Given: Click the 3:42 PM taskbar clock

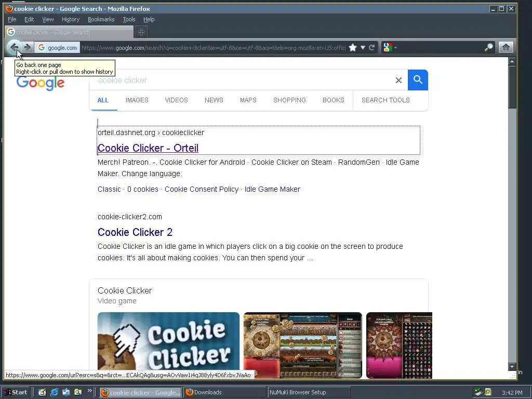Looking at the screenshot, I should (x=512, y=393).
